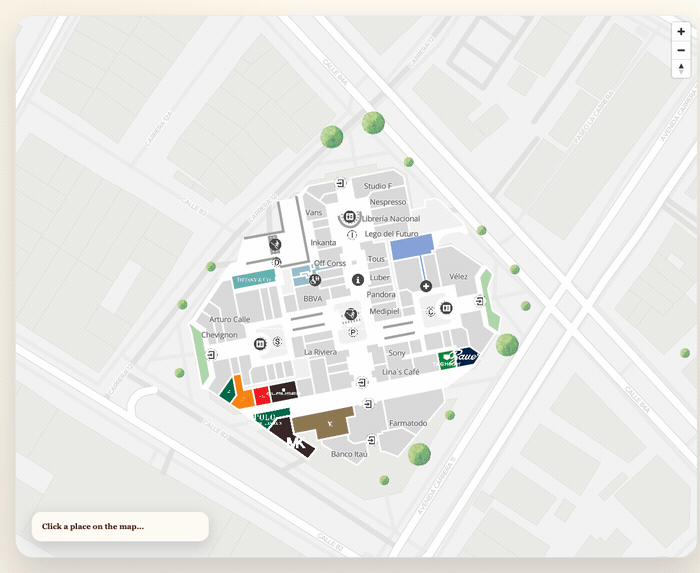Click the entrance icon above Banco Itaú
Screen dimensions: 700x573
point(371,440)
